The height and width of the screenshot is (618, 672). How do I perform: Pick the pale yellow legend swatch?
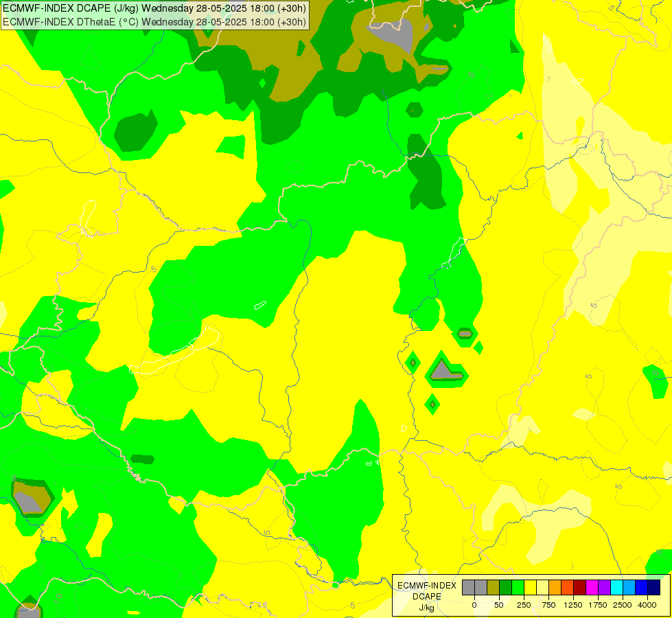pyautogui.click(x=542, y=588)
